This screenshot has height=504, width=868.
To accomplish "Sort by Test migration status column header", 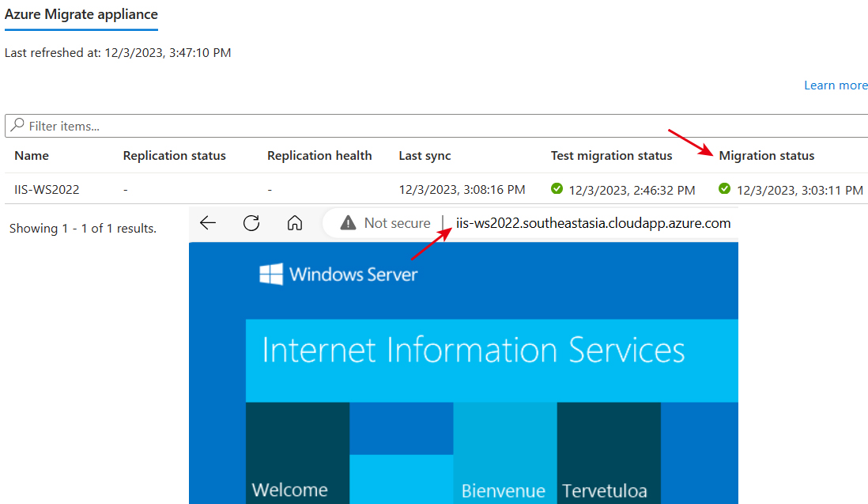I will tap(611, 156).
